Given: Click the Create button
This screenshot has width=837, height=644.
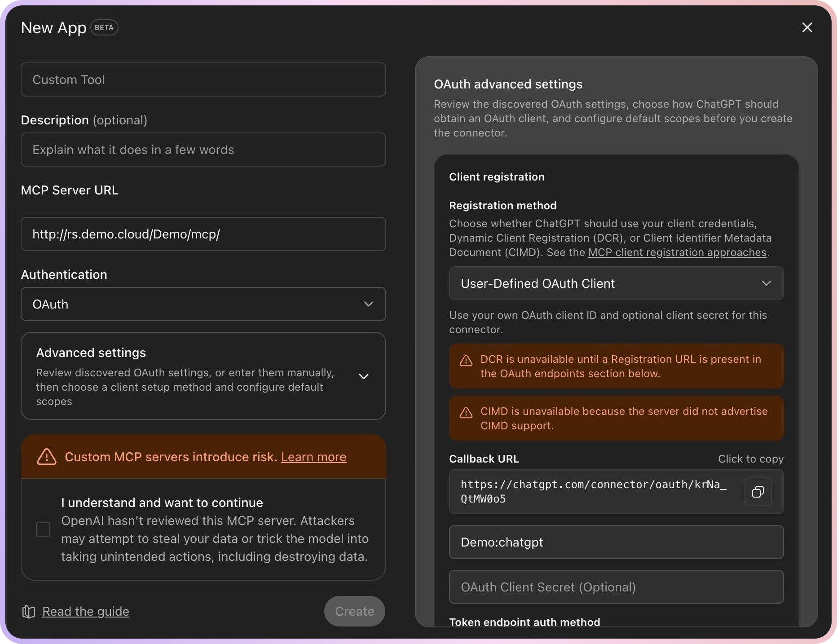Looking at the screenshot, I should click(355, 611).
